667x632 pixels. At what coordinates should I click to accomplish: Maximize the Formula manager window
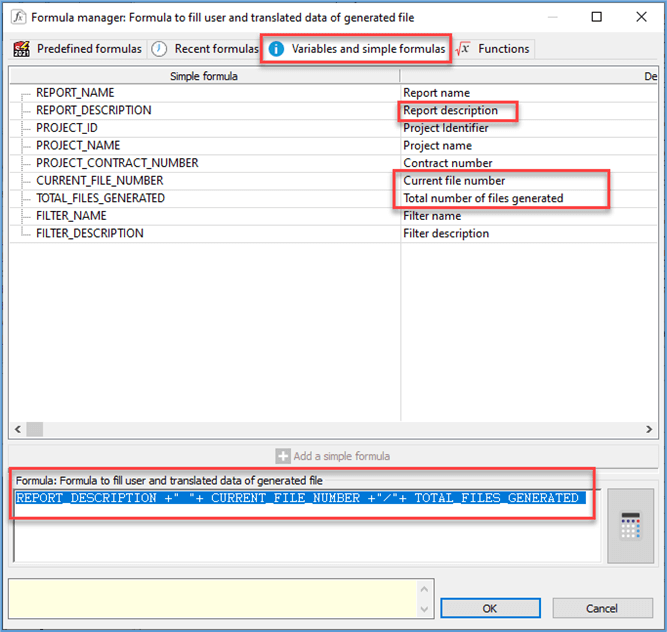coord(597,17)
